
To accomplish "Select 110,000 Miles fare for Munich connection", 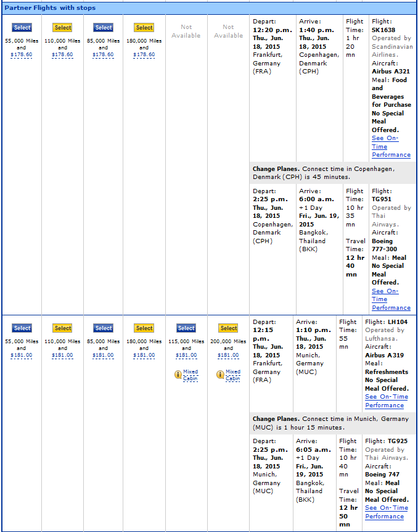I will click(x=63, y=328).
